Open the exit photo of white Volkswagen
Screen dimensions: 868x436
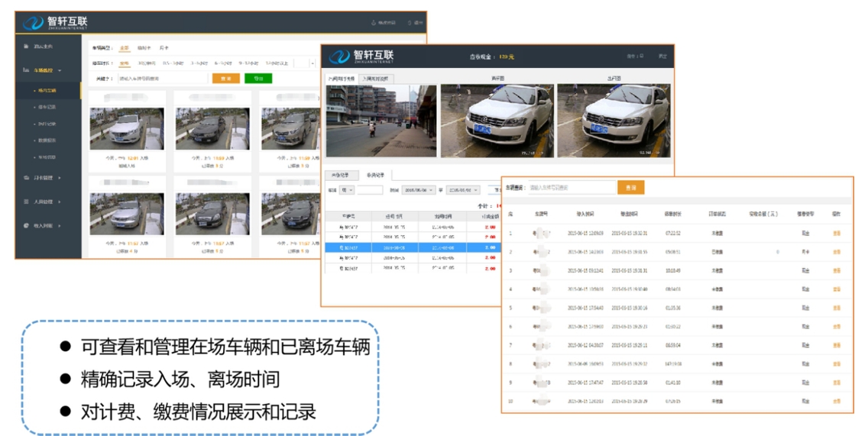tap(614, 121)
